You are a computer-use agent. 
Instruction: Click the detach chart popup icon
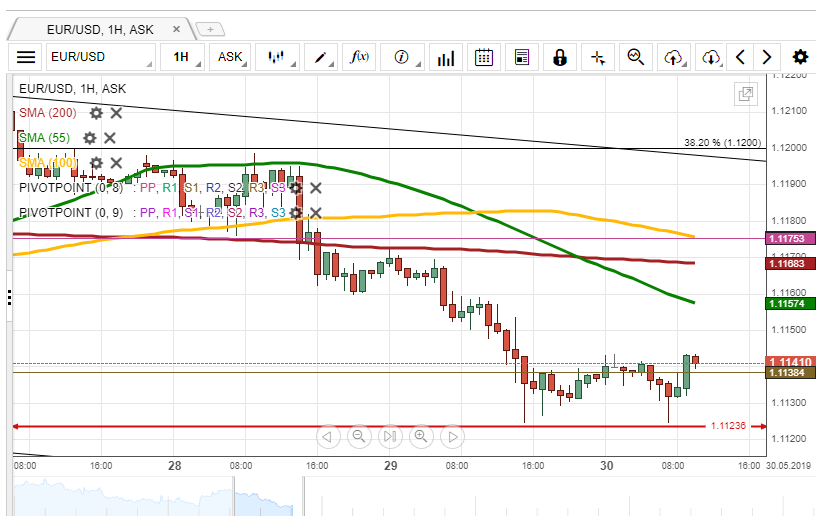pos(746,94)
